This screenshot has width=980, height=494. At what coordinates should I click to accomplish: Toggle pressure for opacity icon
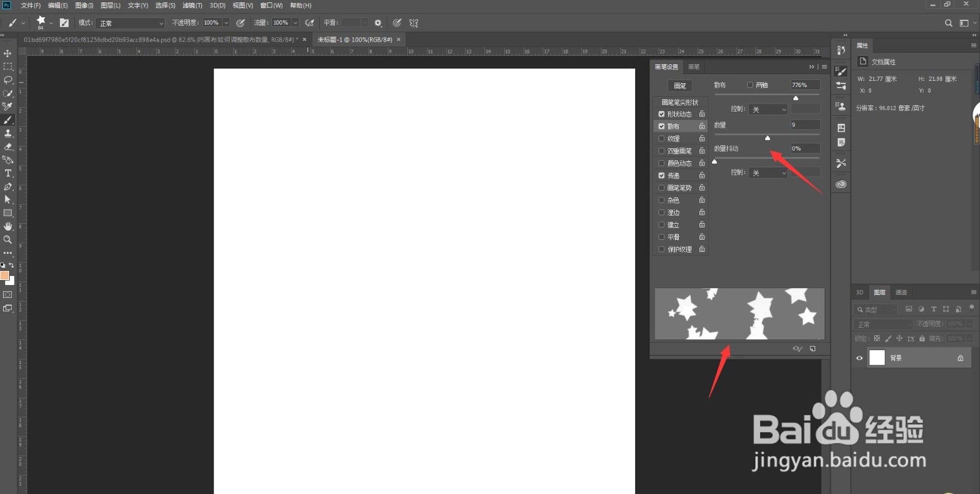pyautogui.click(x=241, y=23)
